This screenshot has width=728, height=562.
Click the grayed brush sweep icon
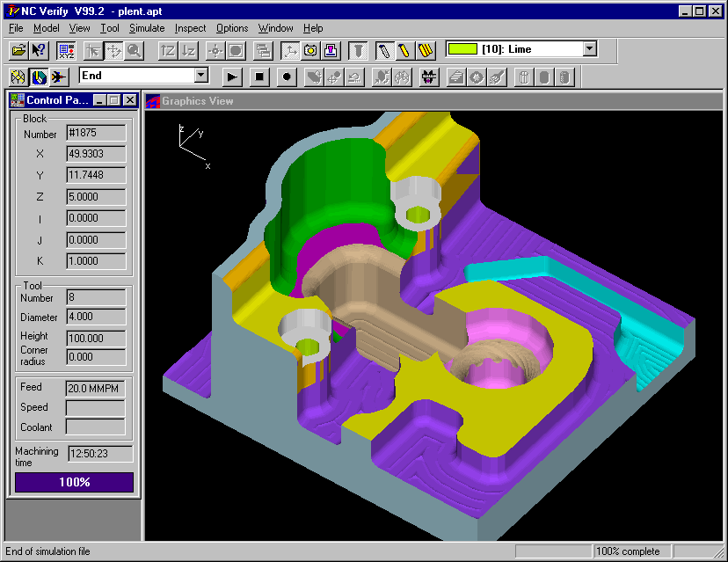(x=498, y=77)
